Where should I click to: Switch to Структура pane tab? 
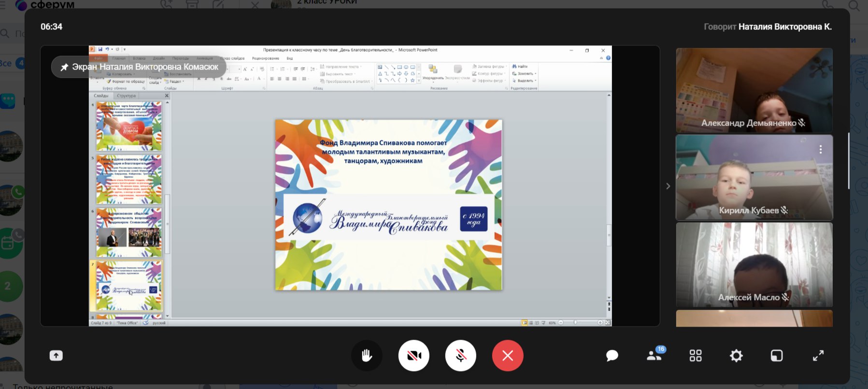[126, 96]
